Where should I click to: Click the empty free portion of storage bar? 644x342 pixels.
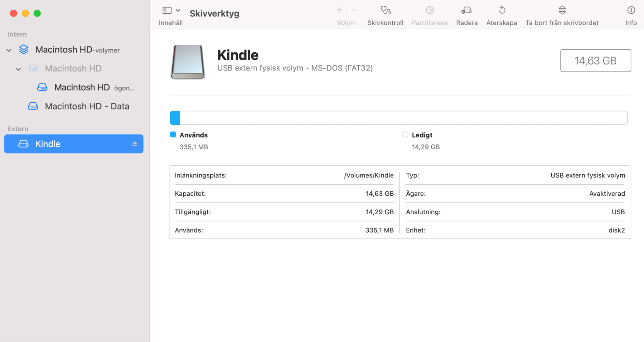tap(404, 118)
